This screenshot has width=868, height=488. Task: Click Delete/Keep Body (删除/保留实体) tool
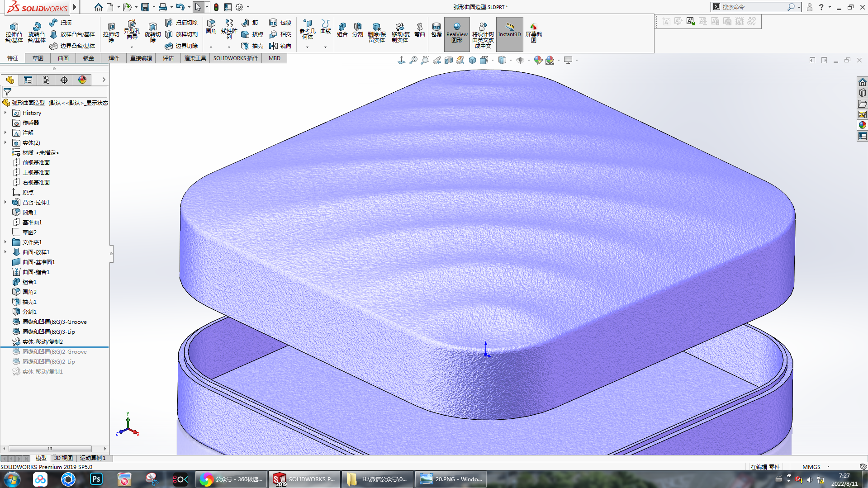pos(377,33)
